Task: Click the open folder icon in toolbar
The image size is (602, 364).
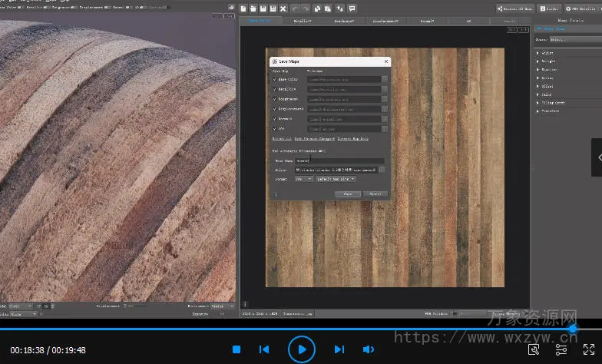Action: tap(253, 8)
